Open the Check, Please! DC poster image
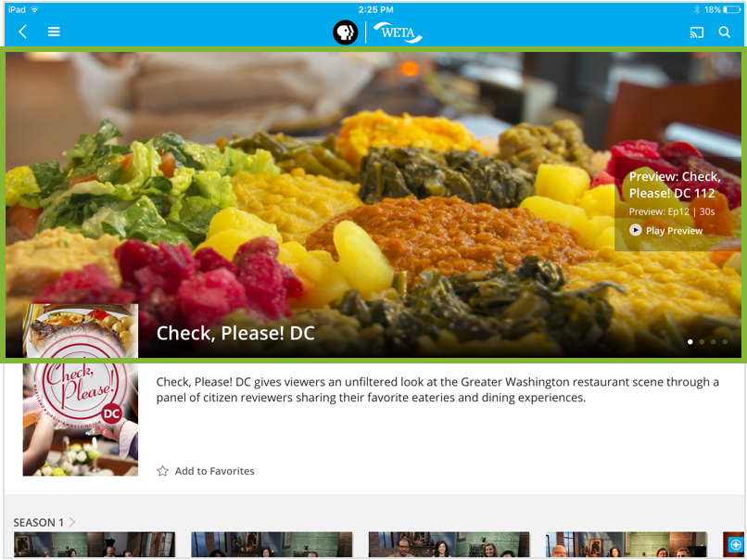This screenshot has width=747, height=560. coord(81,389)
